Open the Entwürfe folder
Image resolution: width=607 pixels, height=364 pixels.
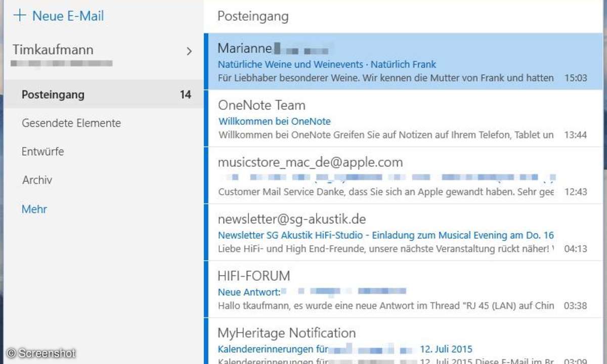tap(43, 151)
